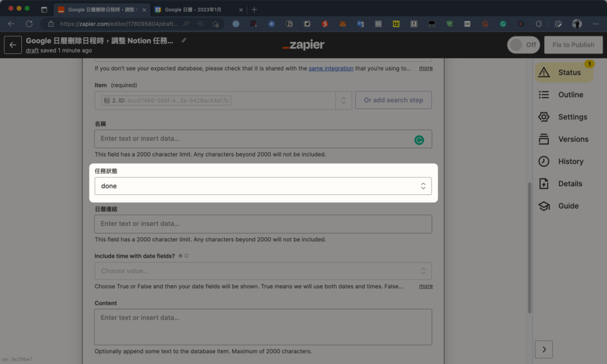Click Or add search step button
607x364 pixels.
394,100
